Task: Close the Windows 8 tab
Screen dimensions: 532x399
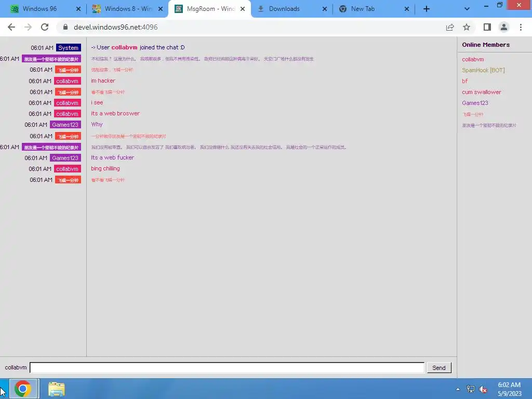Action: [161, 9]
